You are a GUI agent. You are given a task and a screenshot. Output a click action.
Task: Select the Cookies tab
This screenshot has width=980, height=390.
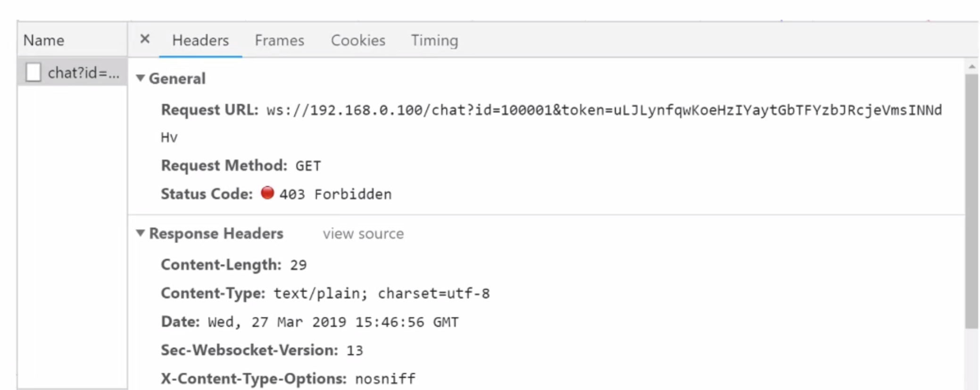(358, 41)
